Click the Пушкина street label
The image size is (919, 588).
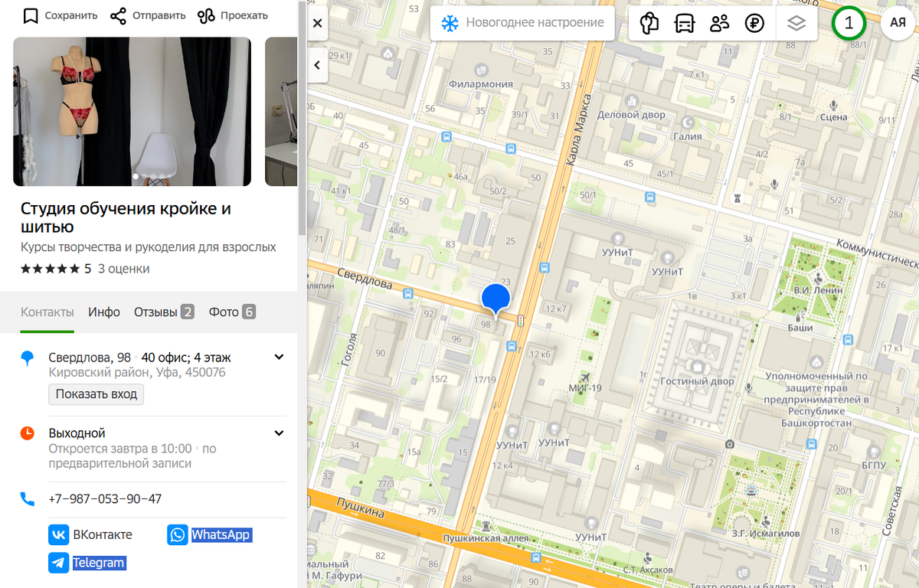pos(360,508)
